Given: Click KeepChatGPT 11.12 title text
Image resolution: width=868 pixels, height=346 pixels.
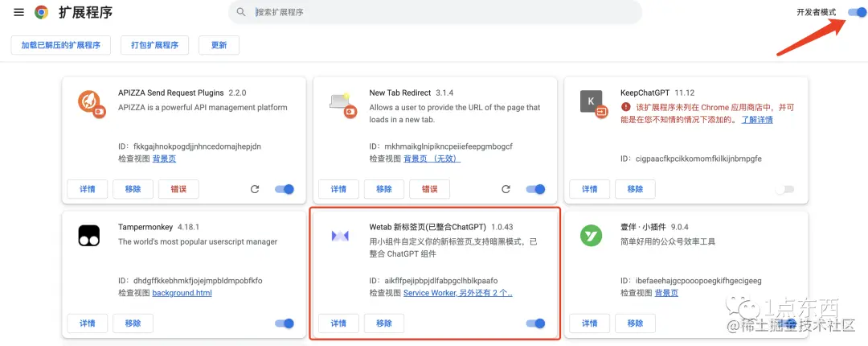Looking at the screenshot, I should coord(657,93).
